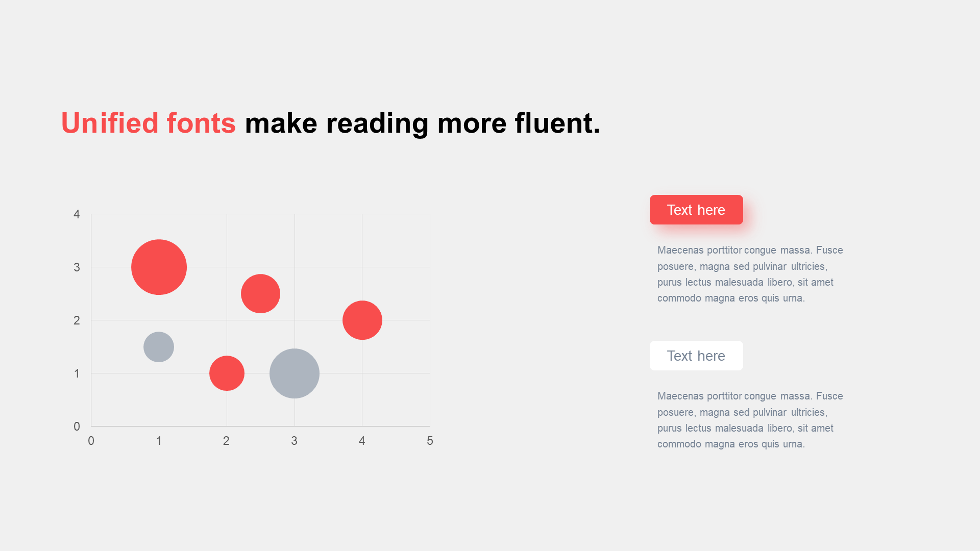The image size is (980, 551).
Task: Click the black "make reading more fluent." title text
Action: point(423,123)
